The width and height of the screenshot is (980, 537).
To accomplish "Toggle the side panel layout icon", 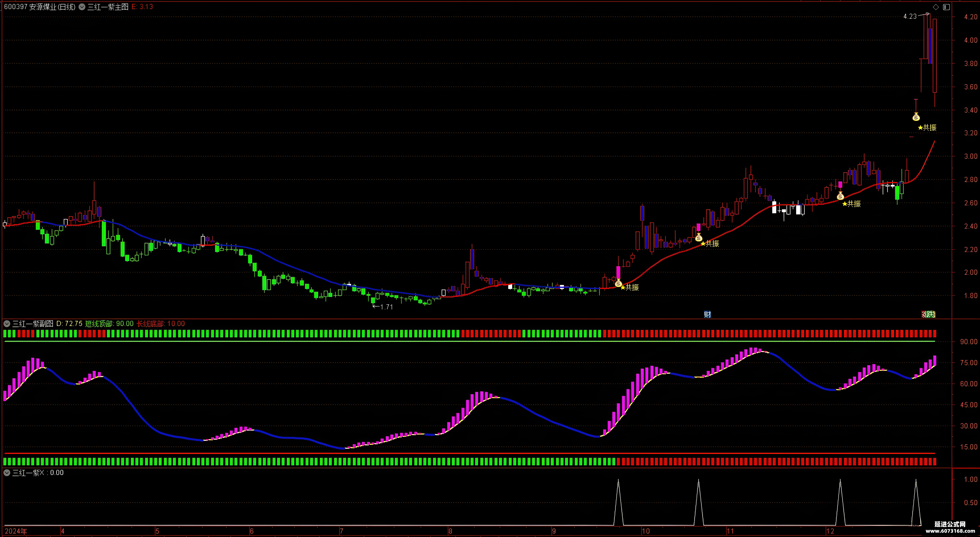I will pos(946,7).
